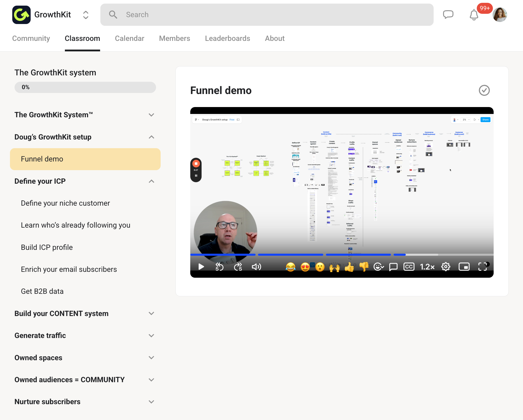
Task: Click the red stop recording button in video
Action: pos(196,164)
